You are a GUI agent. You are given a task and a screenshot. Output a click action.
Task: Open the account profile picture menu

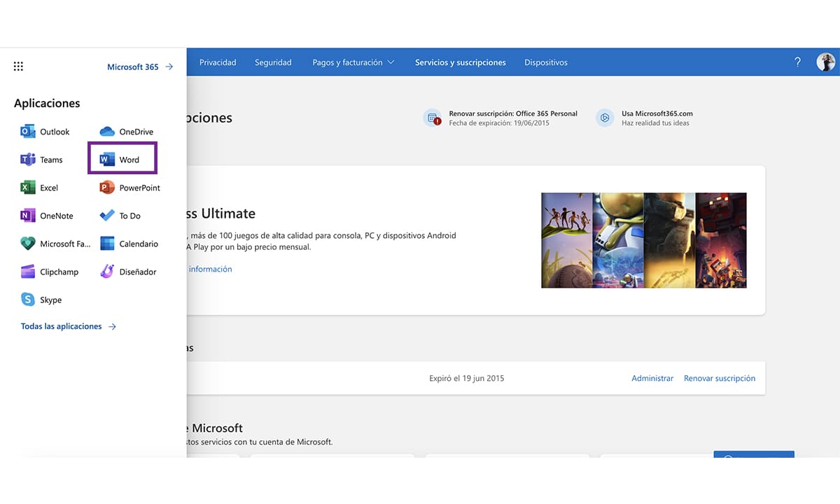tap(826, 62)
